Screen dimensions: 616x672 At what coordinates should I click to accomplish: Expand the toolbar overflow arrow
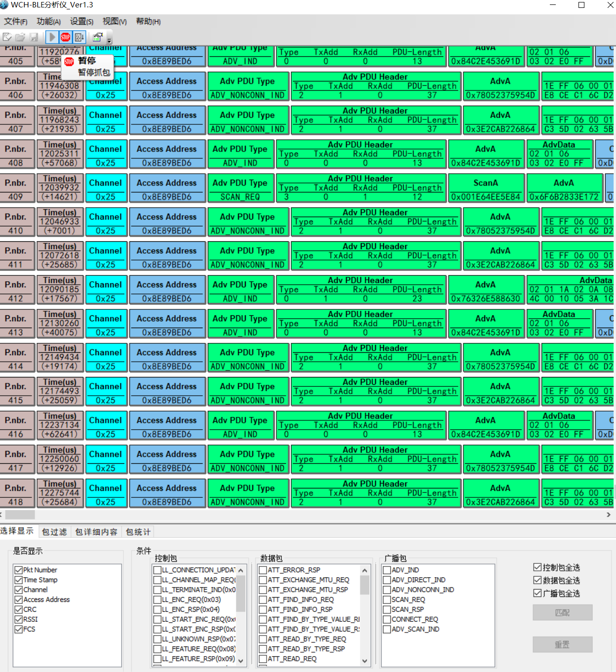tap(109, 39)
